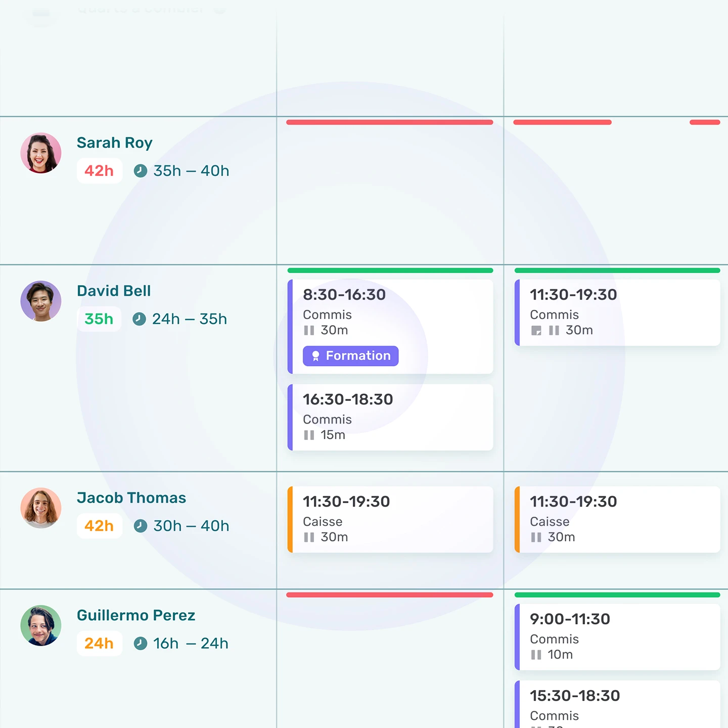Screen dimensions: 728x728
Task: Select Jacob Thomas's avatar picture
Action: (x=41, y=508)
